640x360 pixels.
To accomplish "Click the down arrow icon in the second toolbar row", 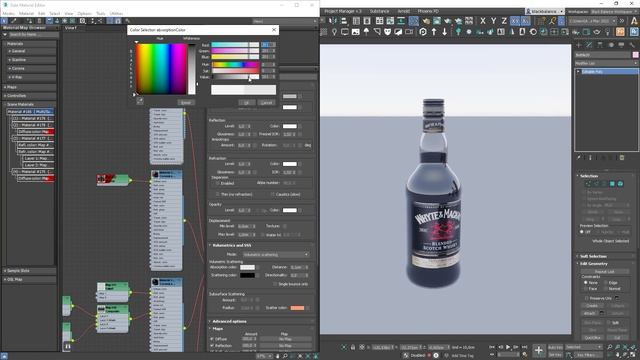I will pos(444,31).
